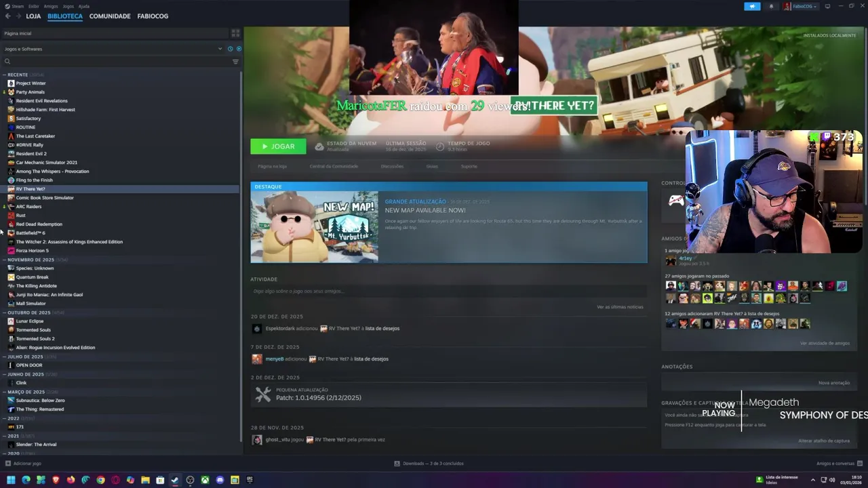Click Nova anotação button
Image resolution: width=868 pixels, height=488 pixels.
click(834, 383)
